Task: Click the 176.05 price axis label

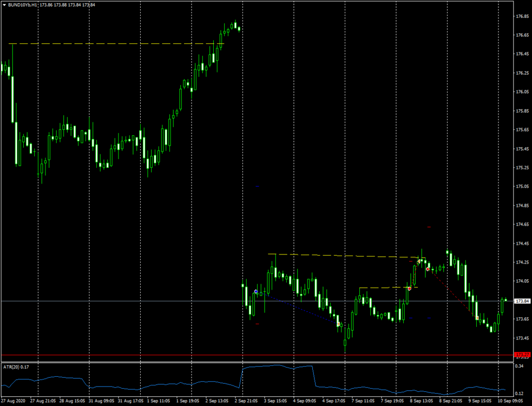Action: click(522, 91)
